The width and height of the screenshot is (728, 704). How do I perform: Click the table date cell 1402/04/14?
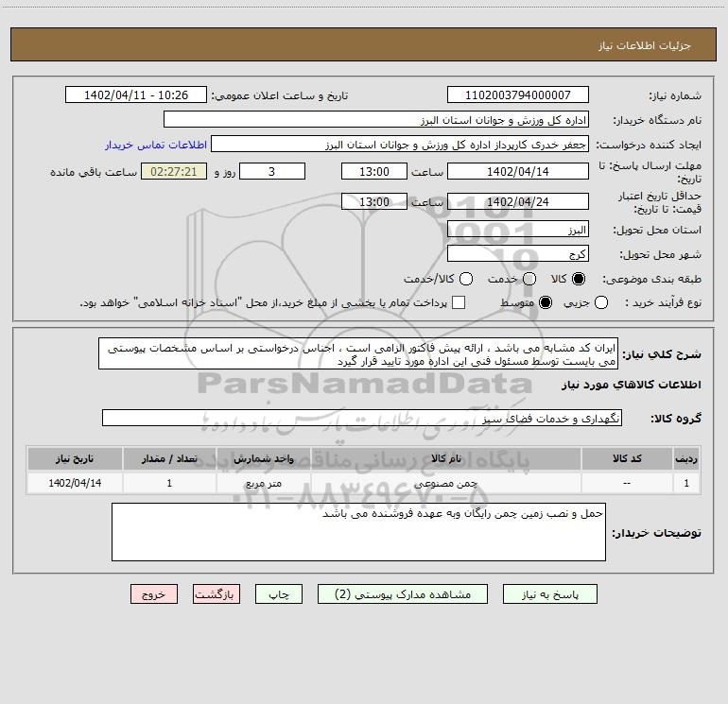click(x=75, y=483)
